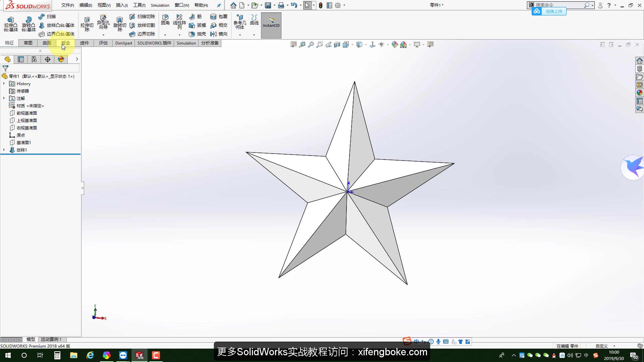Viewport: 644px width, 362px height.
Task: Select the 运动算例1 tab at bottom
Action: (51, 339)
